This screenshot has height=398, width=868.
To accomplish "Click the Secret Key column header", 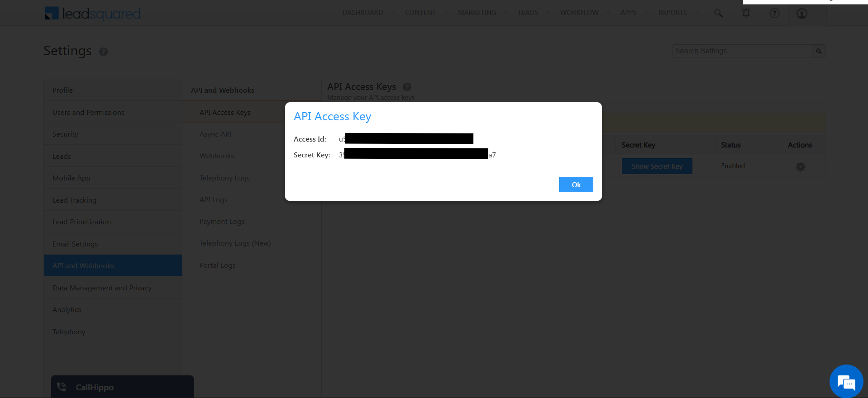I will pos(638,145).
